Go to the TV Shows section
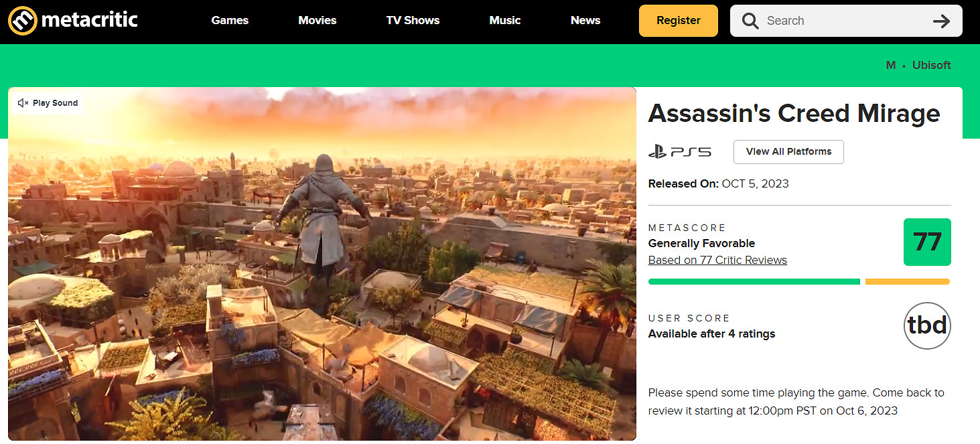 413,21
